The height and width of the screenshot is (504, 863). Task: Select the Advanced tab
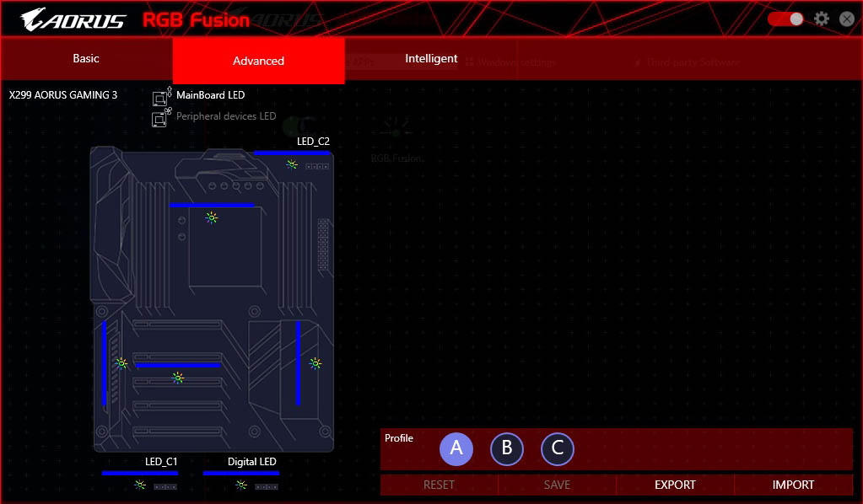coord(259,61)
